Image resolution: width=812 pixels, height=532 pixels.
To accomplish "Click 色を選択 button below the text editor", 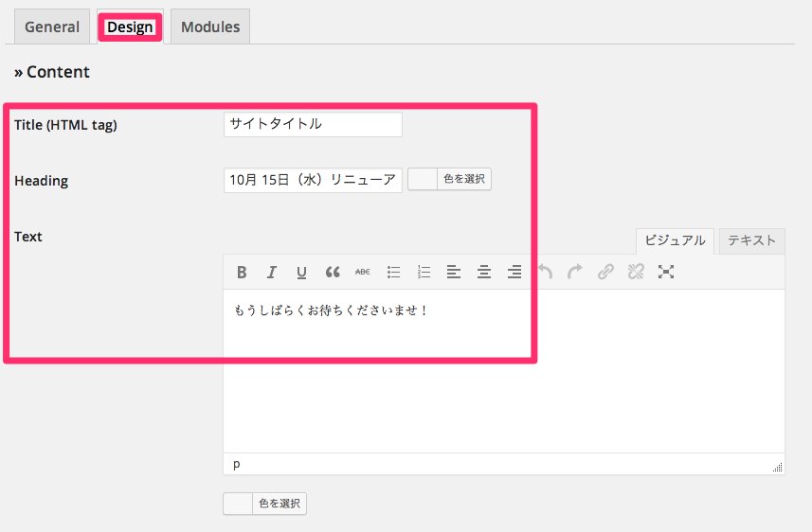I will [x=280, y=504].
